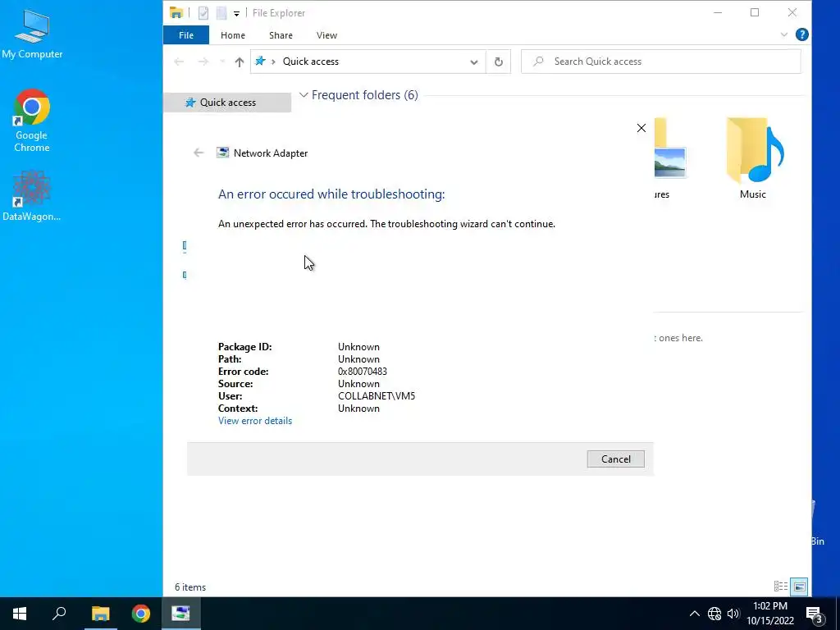This screenshot has height=630, width=840.
Task: Open recent locations dropdown arrow
Action: click(x=221, y=62)
